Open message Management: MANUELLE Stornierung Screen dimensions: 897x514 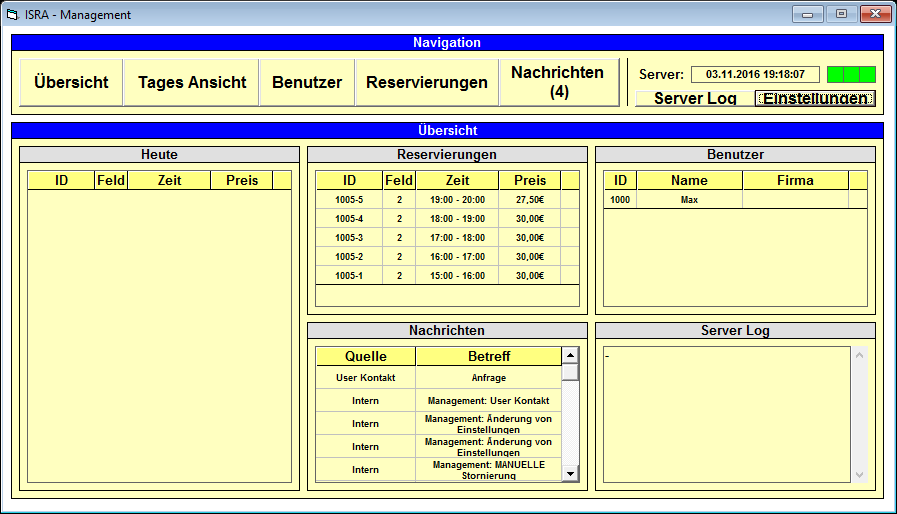(x=489, y=470)
